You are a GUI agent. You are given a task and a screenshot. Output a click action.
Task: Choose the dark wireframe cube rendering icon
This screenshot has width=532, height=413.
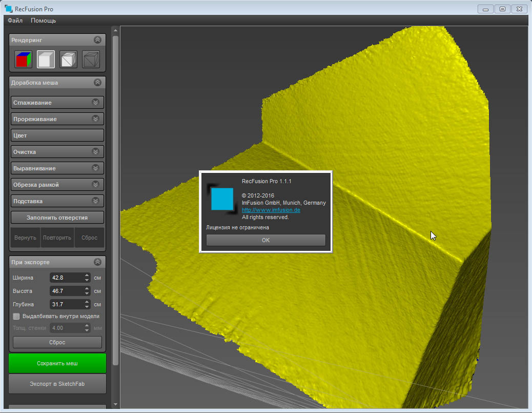tap(91, 60)
